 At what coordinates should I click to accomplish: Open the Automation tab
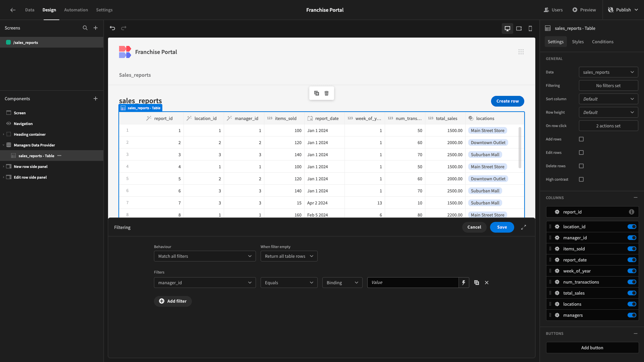coord(76,10)
